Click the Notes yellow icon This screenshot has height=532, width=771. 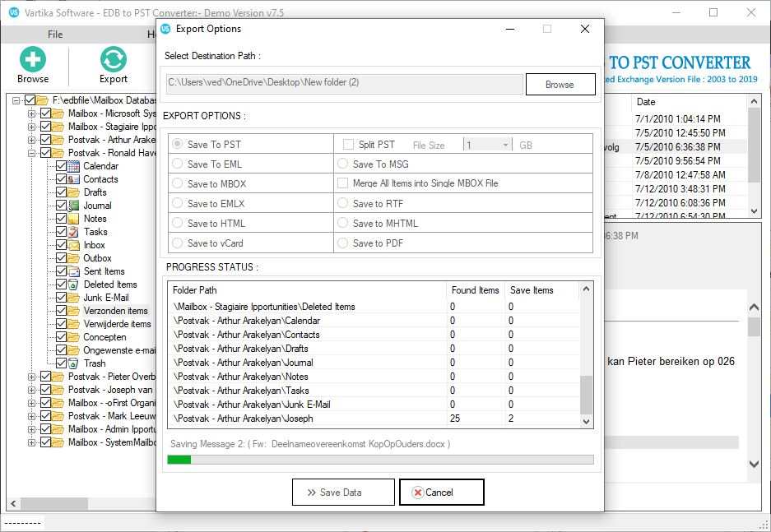[x=74, y=219]
